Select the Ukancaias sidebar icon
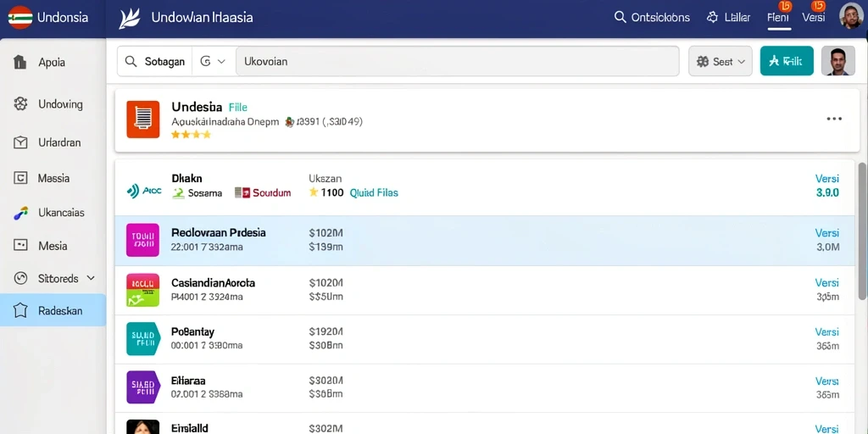Image resolution: width=868 pixels, height=434 pixels. (20, 213)
